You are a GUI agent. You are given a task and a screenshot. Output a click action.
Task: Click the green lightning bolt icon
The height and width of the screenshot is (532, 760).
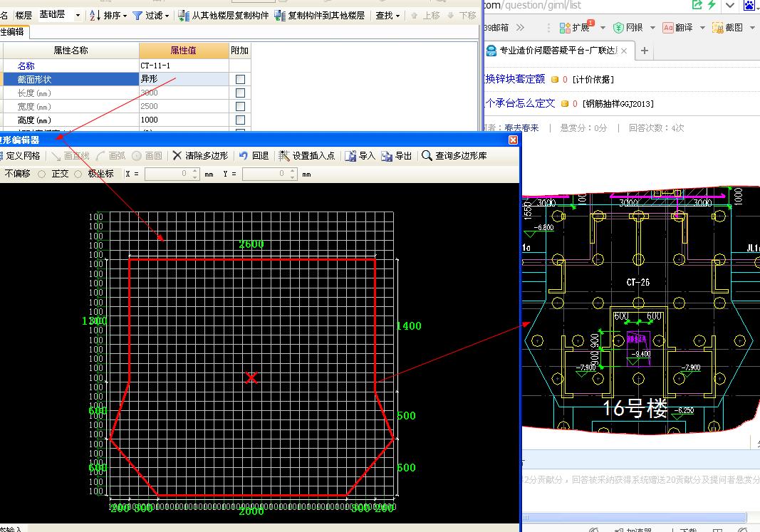(712, 5)
